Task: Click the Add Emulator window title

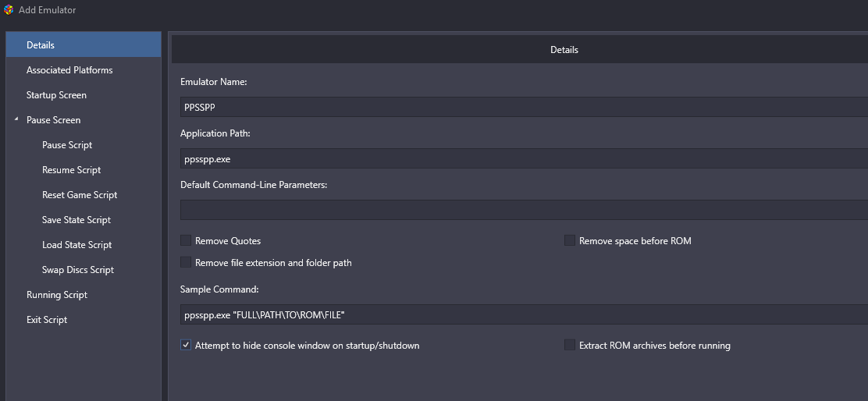Action: coord(48,10)
